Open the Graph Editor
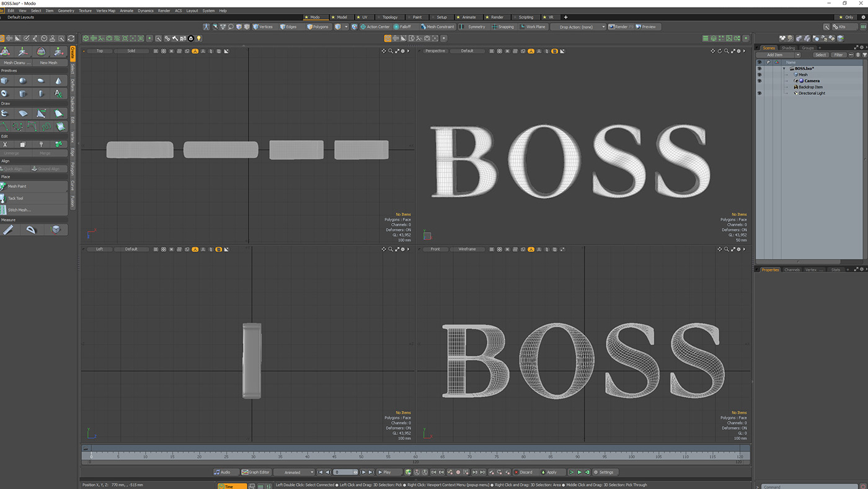This screenshot has height=489, width=868. [x=256, y=472]
